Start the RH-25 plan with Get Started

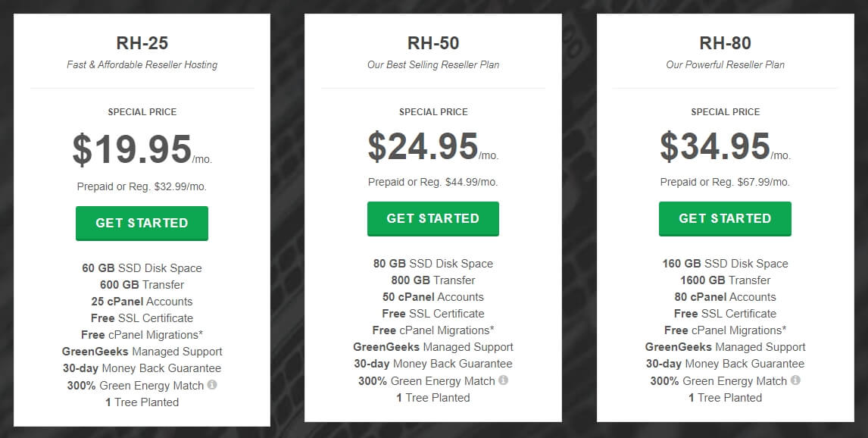pos(142,223)
